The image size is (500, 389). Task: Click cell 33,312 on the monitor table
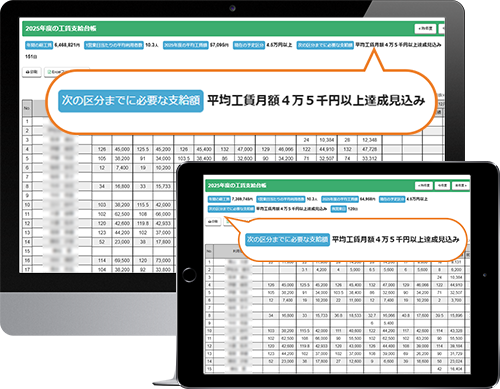pyautogui.click(x=369, y=159)
